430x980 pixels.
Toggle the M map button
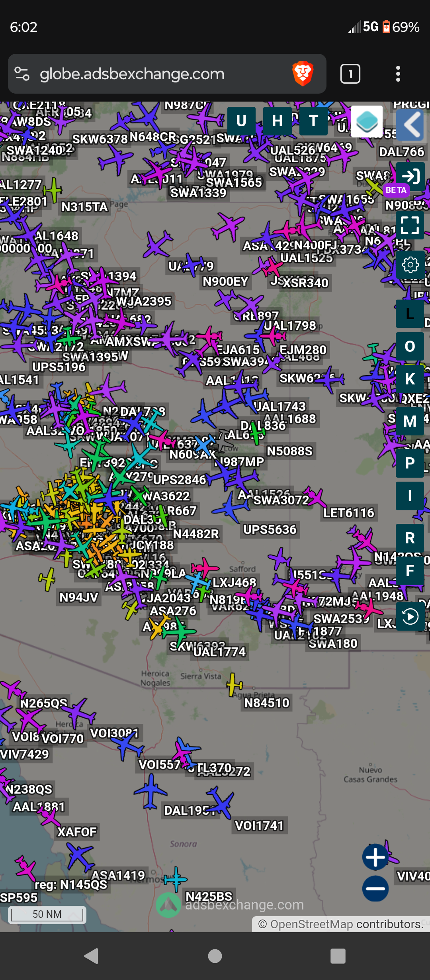pyautogui.click(x=410, y=421)
